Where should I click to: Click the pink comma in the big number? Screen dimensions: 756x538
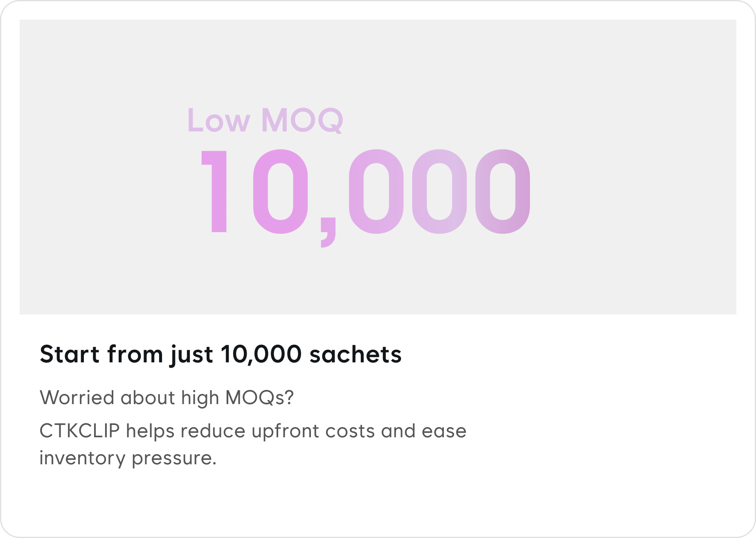pyautogui.click(x=328, y=233)
